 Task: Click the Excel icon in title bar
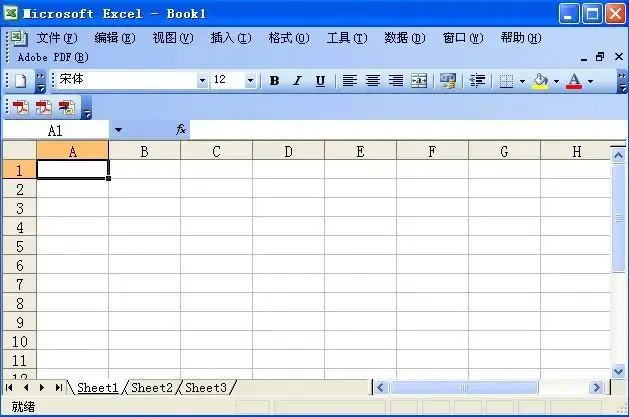[x=11, y=13]
